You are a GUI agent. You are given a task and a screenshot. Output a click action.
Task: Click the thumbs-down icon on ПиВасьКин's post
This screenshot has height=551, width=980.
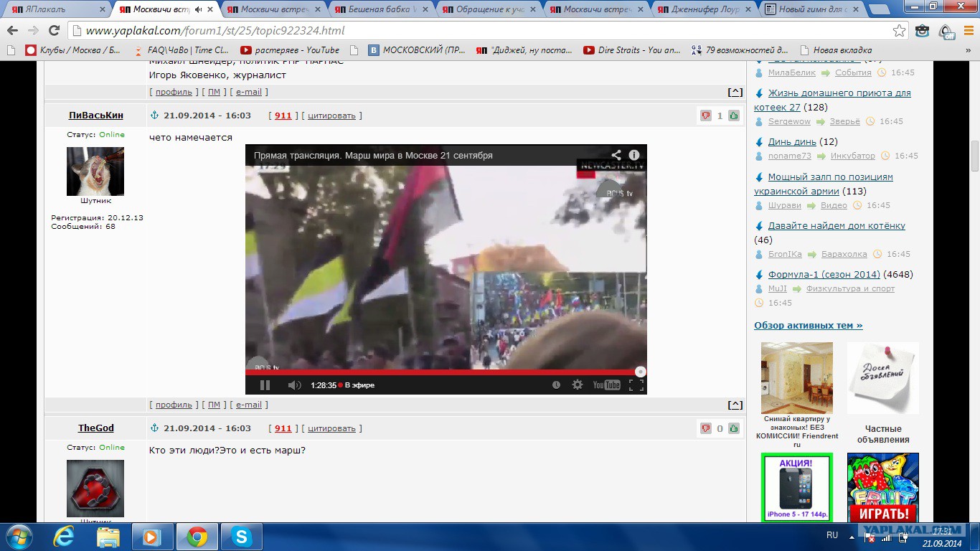[x=706, y=116]
